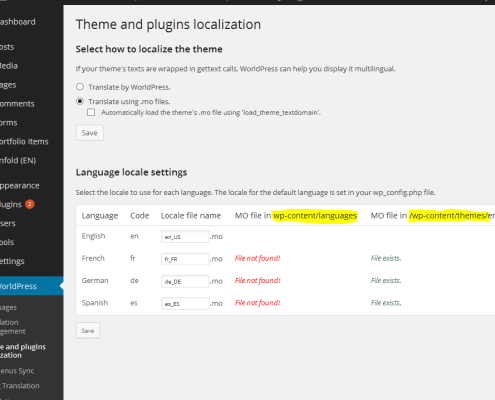The height and width of the screenshot is (400, 495).
Task: Open the Comments sidebar menu
Action: tap(17, 104)
